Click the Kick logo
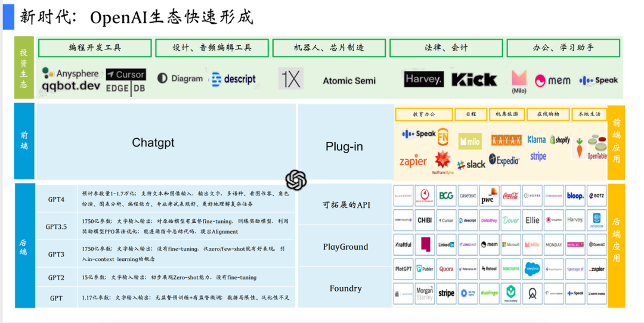Viewport: 644px width, 323px height. [x=475, y=80]
